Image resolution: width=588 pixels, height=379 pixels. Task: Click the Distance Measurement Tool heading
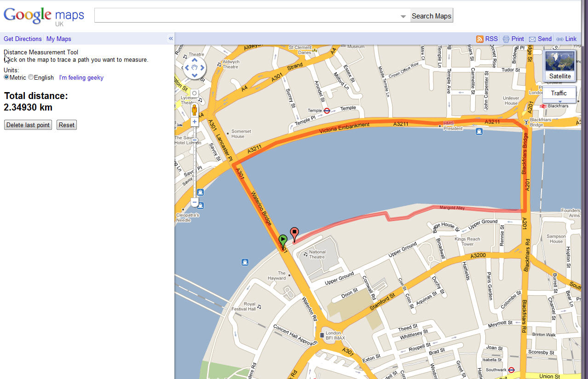41,52
